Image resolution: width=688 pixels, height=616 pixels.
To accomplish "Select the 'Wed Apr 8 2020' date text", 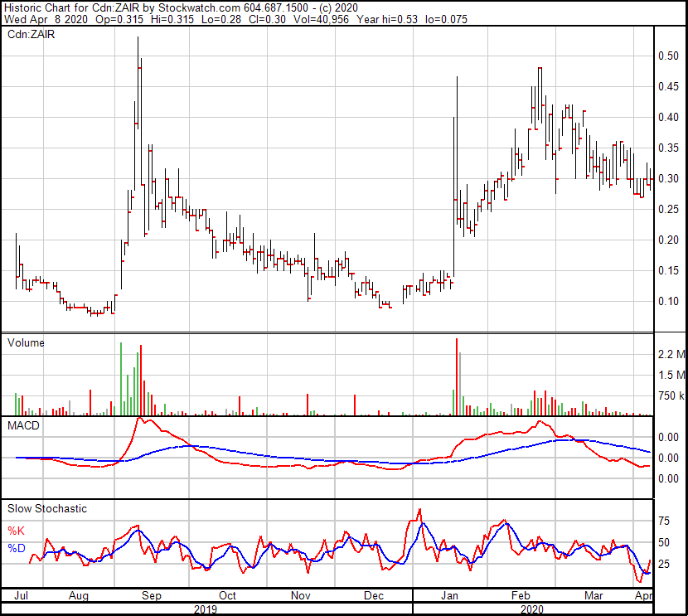I will (46, 19).
